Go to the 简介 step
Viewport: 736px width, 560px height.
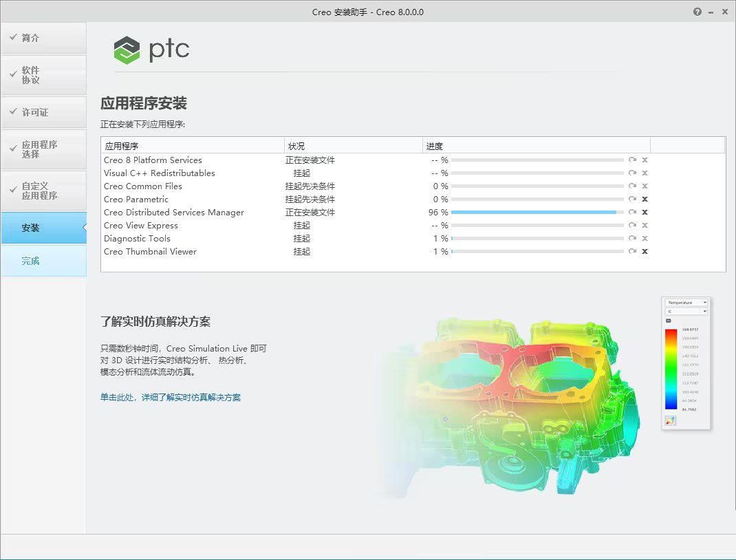tap(43, 38)
